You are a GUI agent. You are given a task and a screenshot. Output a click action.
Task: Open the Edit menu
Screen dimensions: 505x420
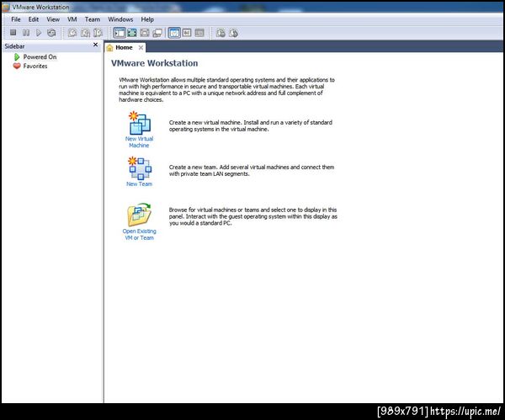coord(34,19)
